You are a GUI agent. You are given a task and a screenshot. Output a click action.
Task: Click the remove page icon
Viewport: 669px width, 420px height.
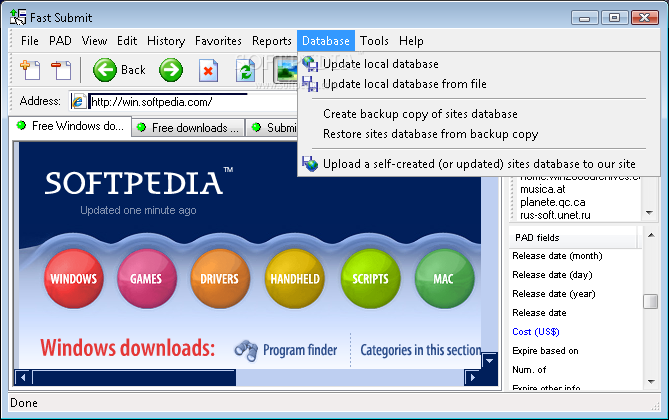coord(61,70)
